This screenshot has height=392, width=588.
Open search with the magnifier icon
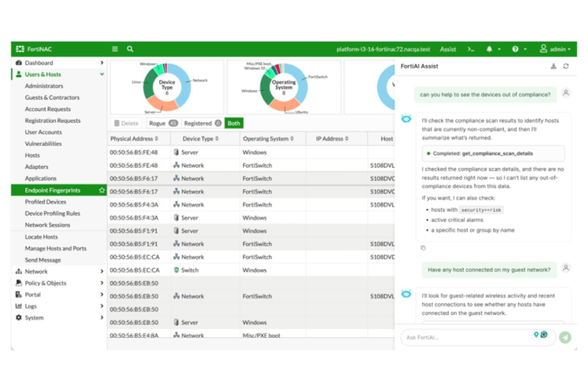[130, 49]
